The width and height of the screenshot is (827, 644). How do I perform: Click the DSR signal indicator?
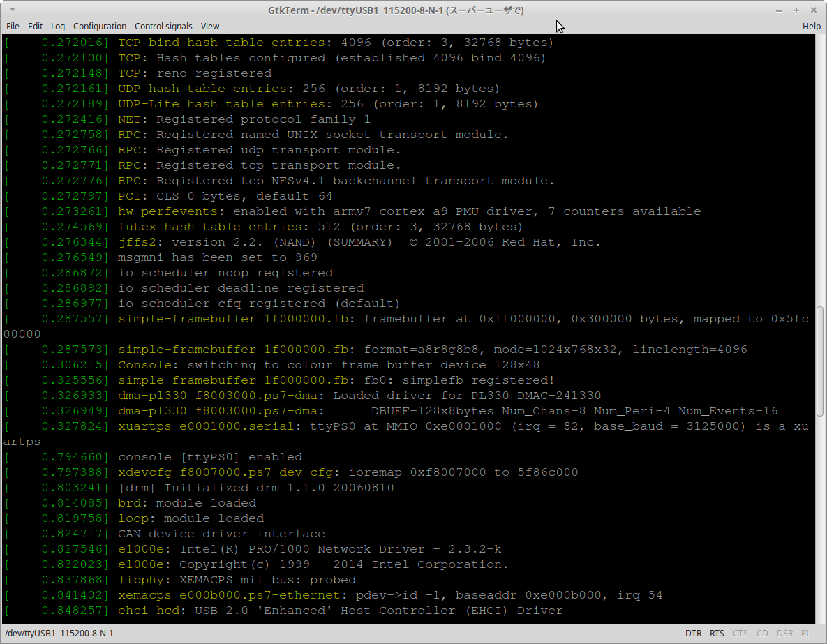pyautogui.click(x=784, y=633)
